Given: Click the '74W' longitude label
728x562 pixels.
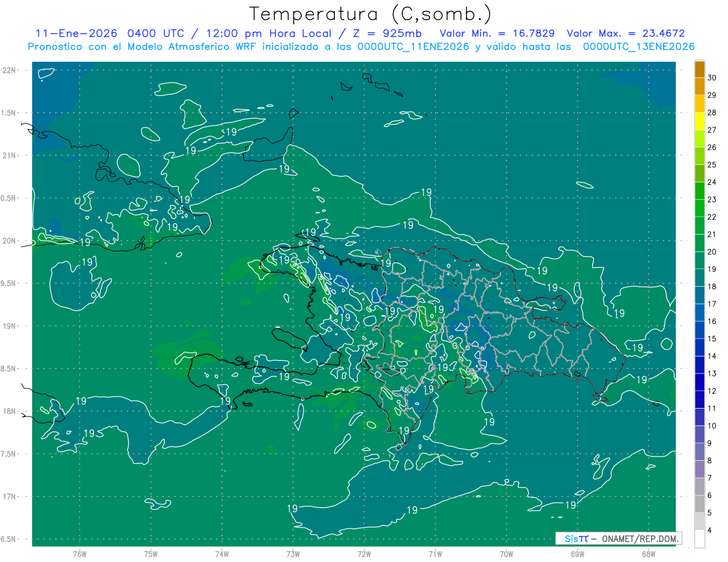Looking at the screenshot, I should click(222, 554).
